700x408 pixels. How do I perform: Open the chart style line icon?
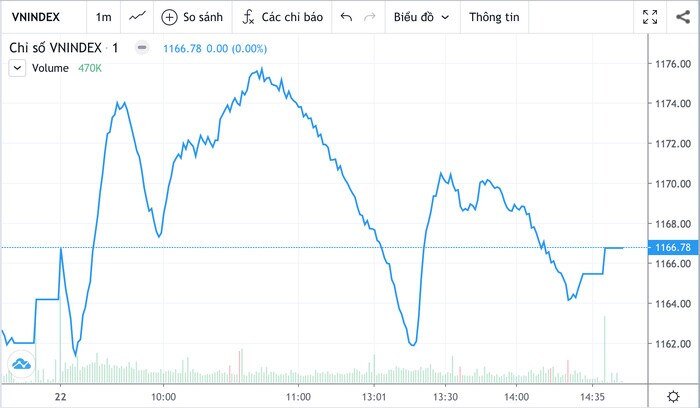point(137,17)
